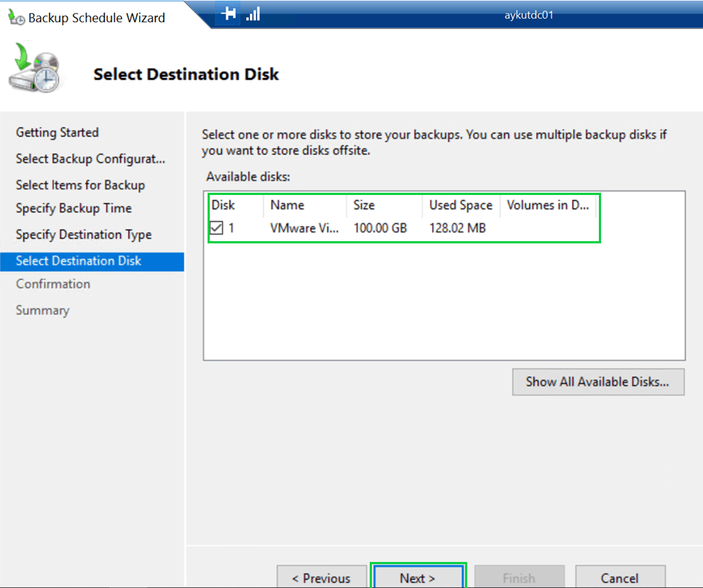Go back with the Previous button
The width and height of the screenshot is (703, 588).
tap(321, 578)
